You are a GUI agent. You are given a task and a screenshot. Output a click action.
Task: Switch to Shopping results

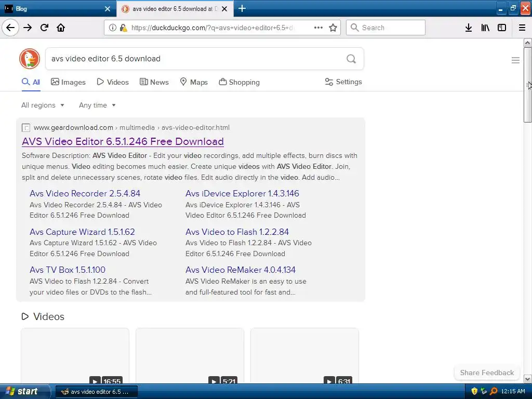click(x=239, y=82)
